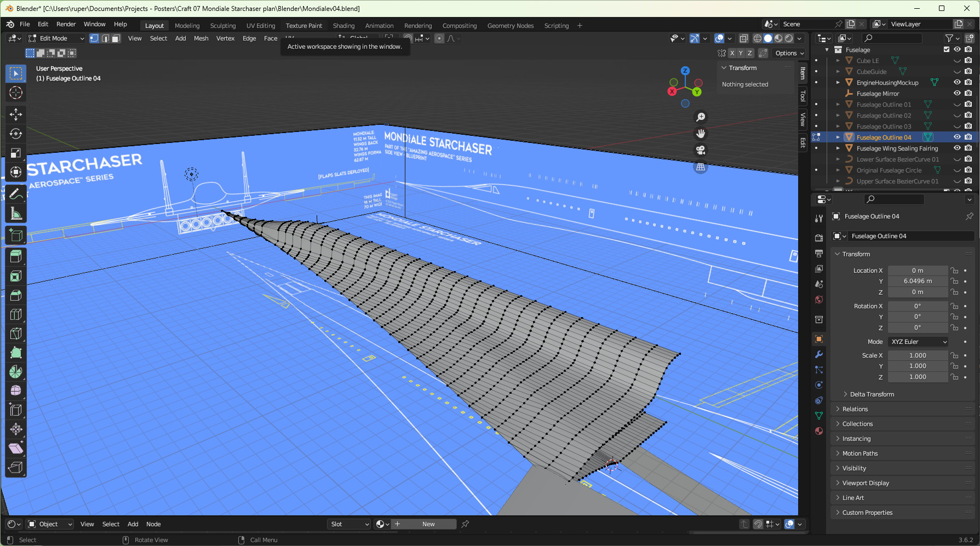
Task: Select the Annotate tool
Action: click(16, 194)
